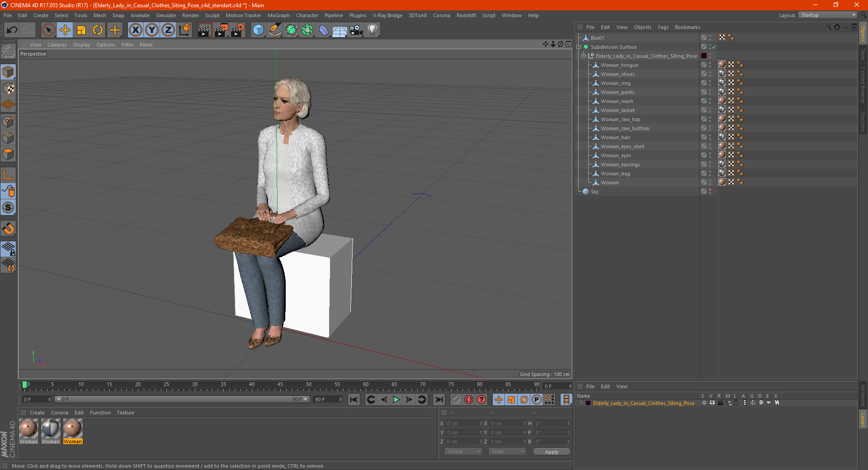Toggle Y axis lock
The width and height of the screenshot is (868, 470).
pos(152,30)
